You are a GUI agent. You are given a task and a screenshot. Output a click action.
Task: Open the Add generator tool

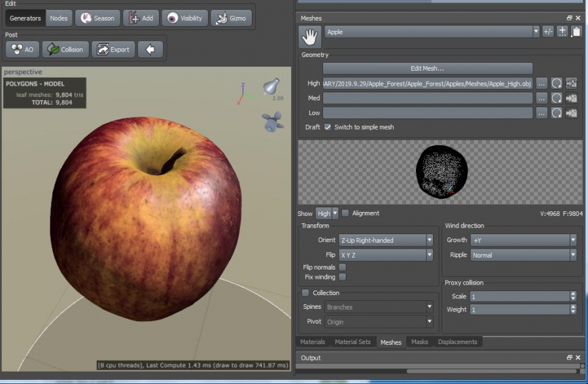(141, 18)
